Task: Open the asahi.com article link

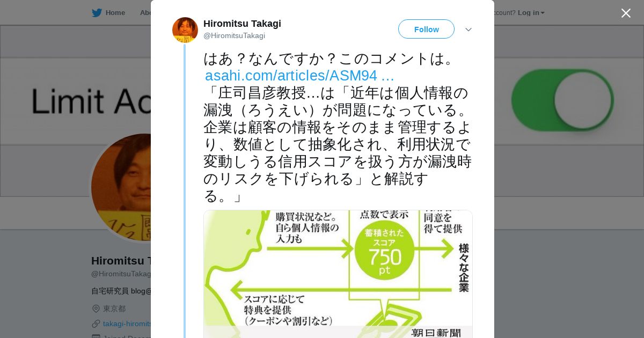Action: point(299,76)
